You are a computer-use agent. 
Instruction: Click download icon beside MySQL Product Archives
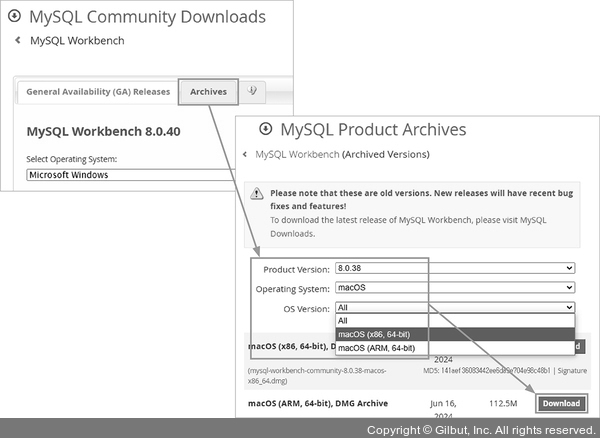coord(265,129)
